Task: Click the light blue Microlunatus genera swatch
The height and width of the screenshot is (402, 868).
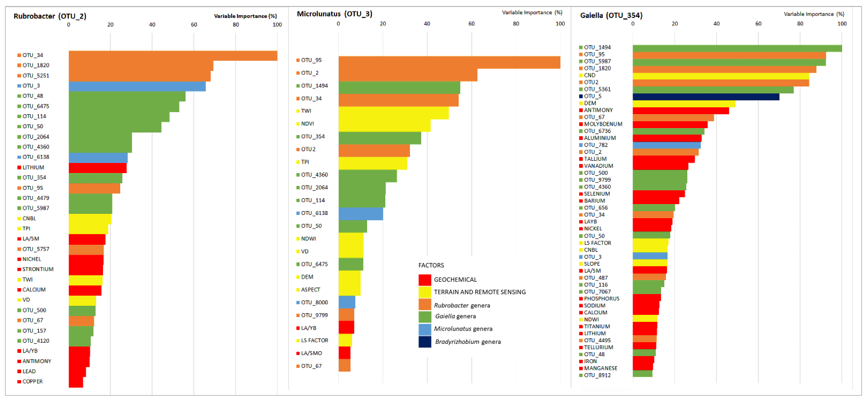Action: coord(424,329)
